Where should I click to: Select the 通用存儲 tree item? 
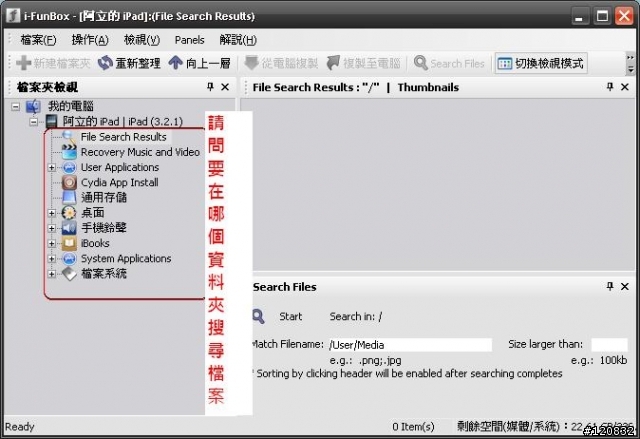tap(104, 198)
